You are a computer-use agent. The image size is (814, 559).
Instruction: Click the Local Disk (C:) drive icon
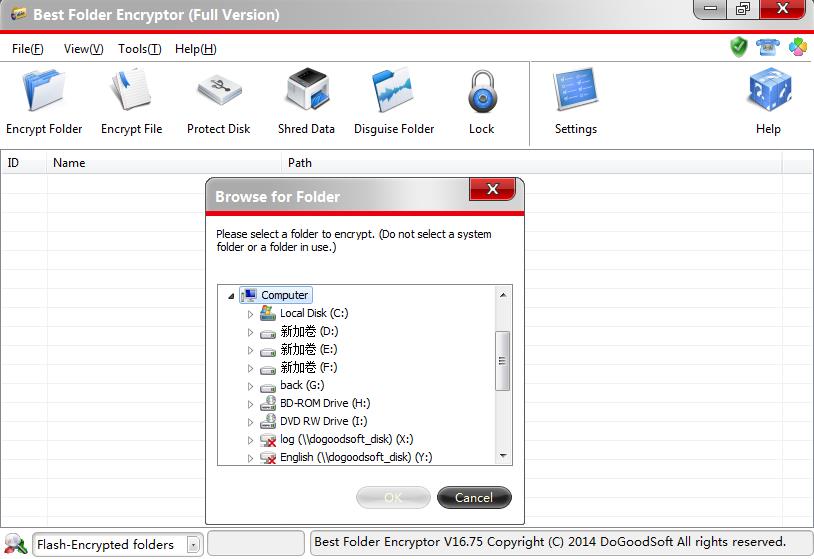point(268,313)
